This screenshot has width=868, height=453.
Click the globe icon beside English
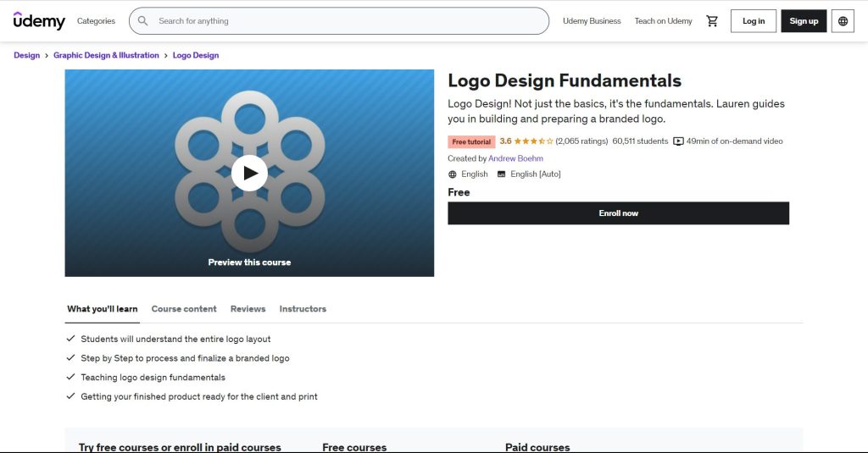point(453,174)
